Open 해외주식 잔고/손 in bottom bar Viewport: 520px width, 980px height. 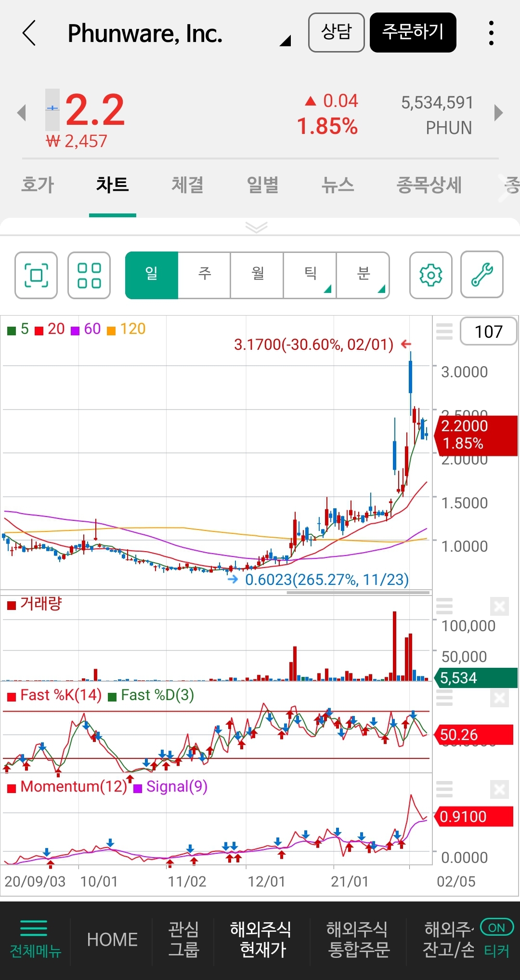pyautogui.click(x=448, y=939)
